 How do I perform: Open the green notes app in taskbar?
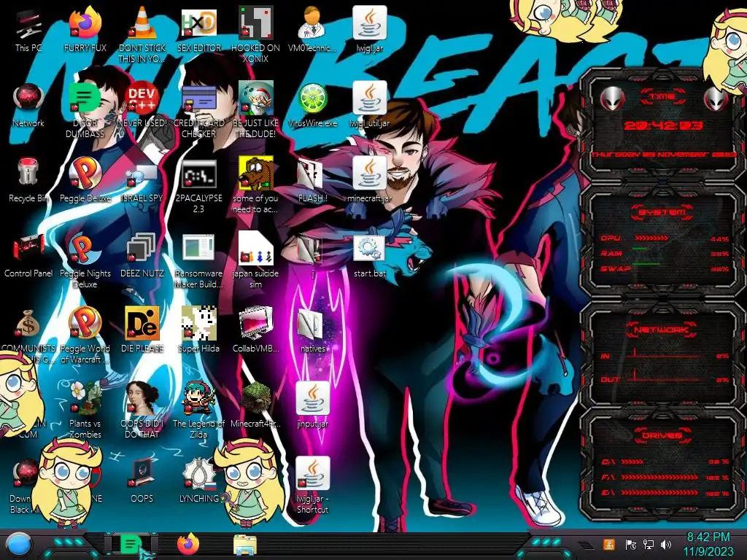pos(130,544)
